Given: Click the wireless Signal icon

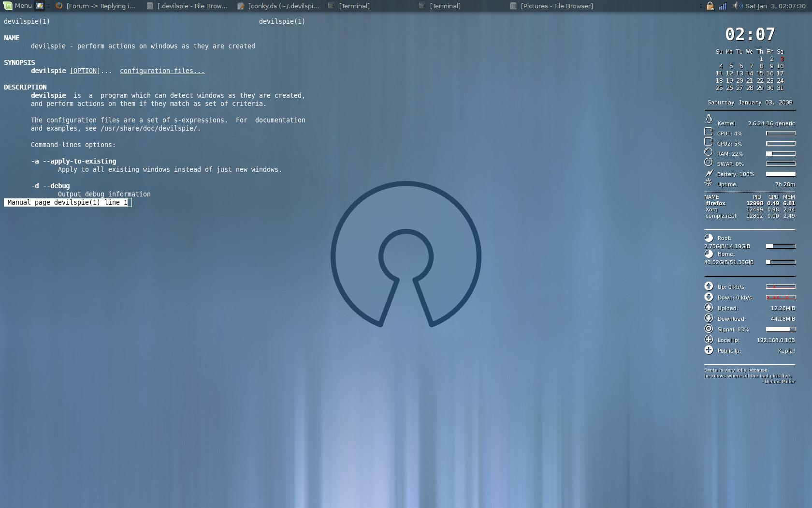Looking at the screenshot, I should tap(709, 329).
